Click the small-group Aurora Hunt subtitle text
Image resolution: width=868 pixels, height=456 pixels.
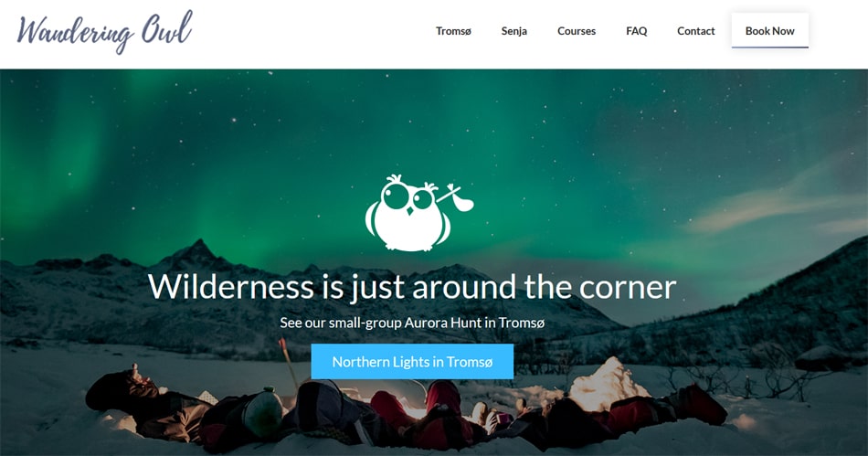click(412, 323)
